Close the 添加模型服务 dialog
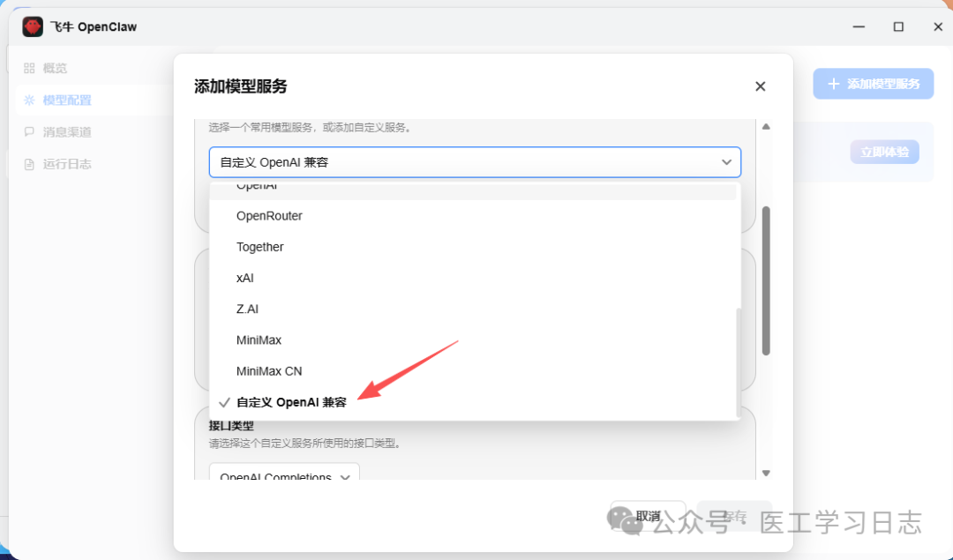 pyautogui.click(x=761, y=86)
